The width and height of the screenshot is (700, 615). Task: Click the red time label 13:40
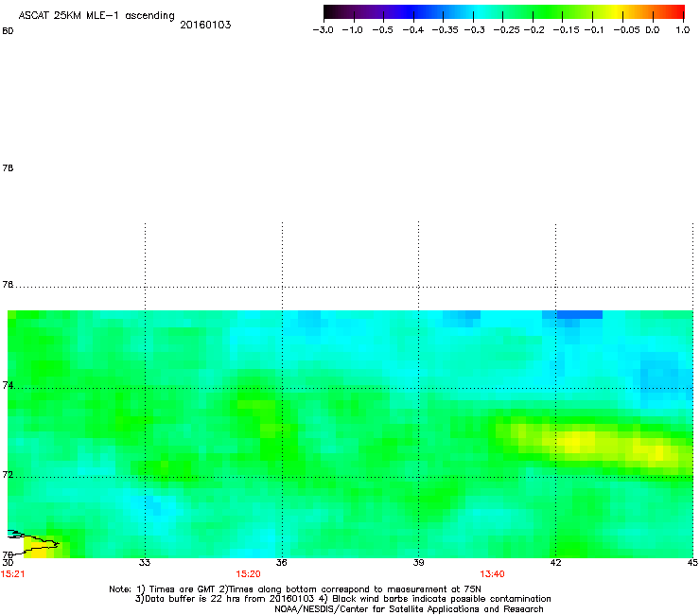(493, 574)
